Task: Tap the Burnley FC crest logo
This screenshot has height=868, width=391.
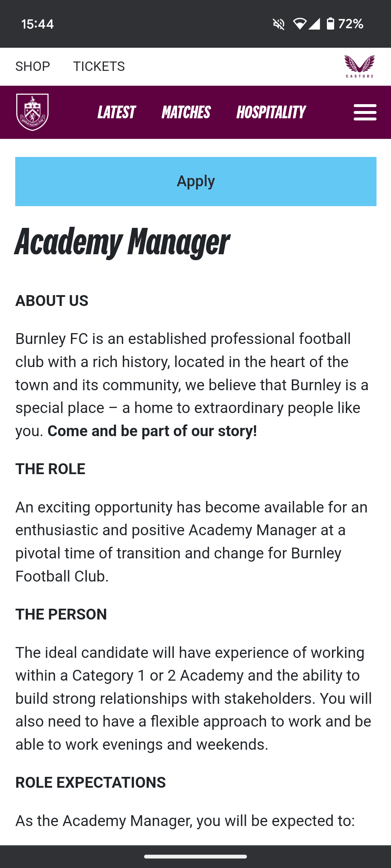Action: pyautogui.click(x=32, y=112)
